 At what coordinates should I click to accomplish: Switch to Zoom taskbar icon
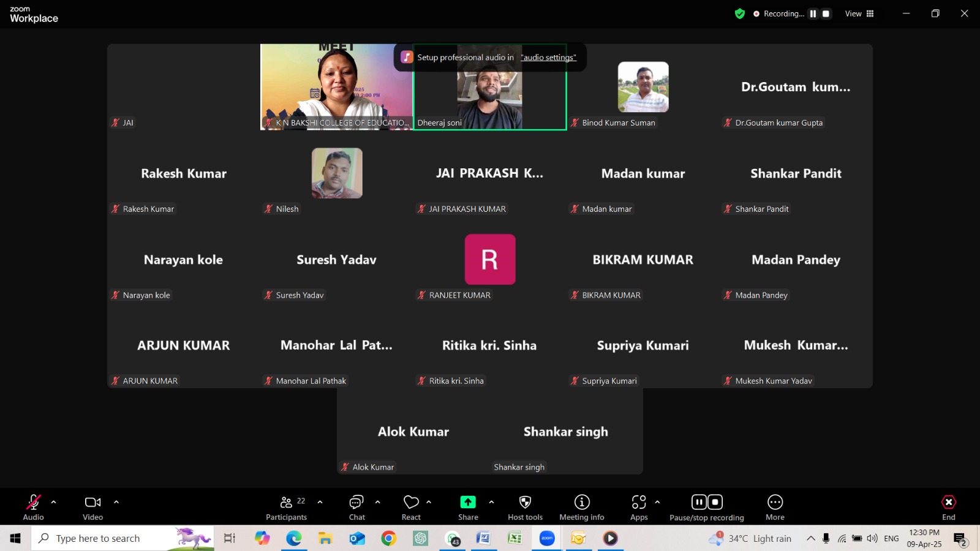click(547, 538)
